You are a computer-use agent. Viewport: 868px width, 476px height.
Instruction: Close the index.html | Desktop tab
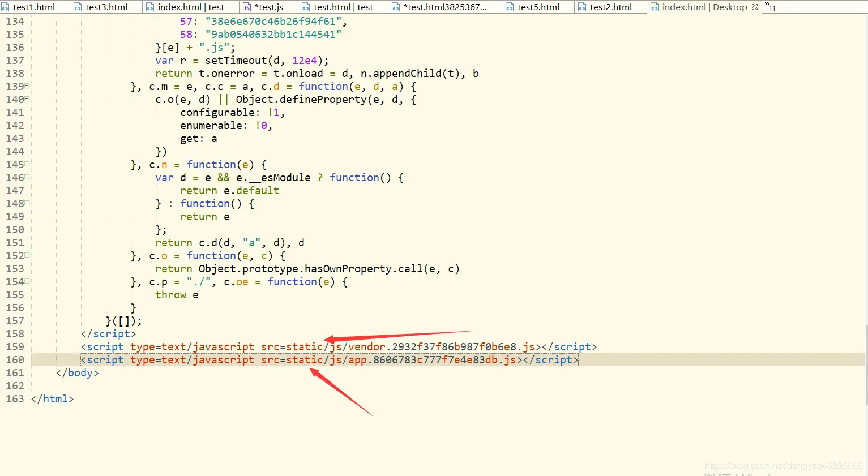click(755, 7)
